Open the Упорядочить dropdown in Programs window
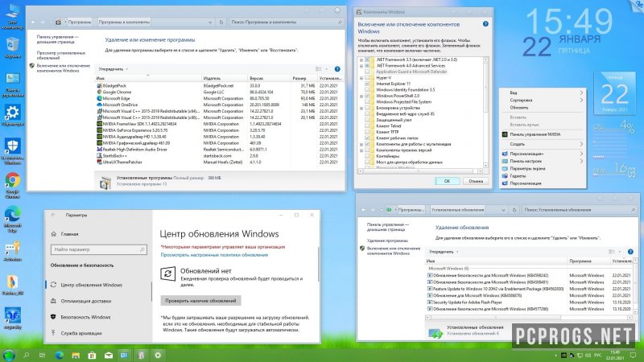This screenshot has width=644, height=362. (113, 69)
